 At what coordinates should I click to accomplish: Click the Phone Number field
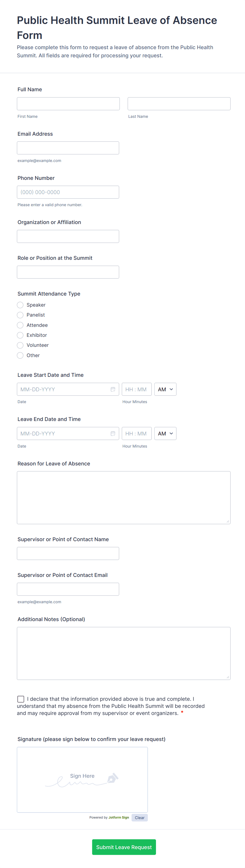click(68, 192)
